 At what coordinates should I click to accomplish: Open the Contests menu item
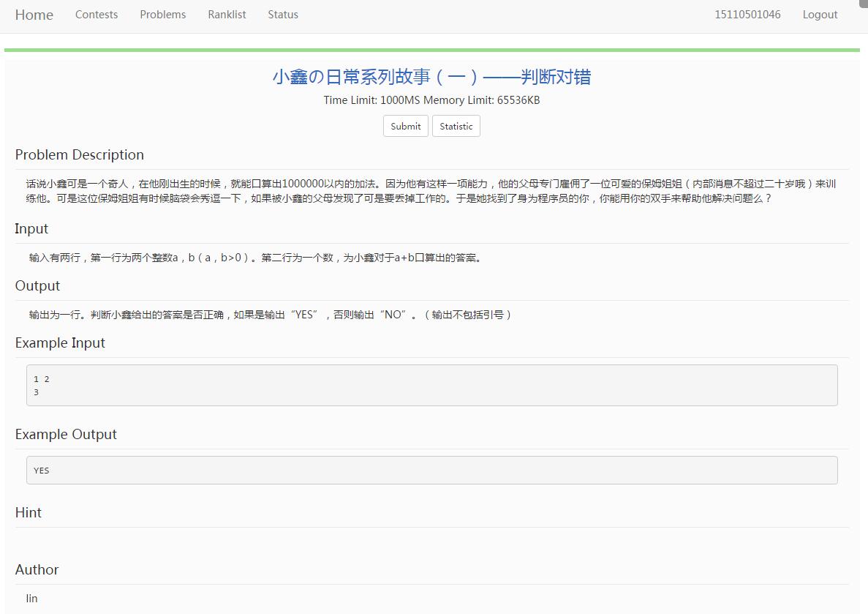point(97,15)
